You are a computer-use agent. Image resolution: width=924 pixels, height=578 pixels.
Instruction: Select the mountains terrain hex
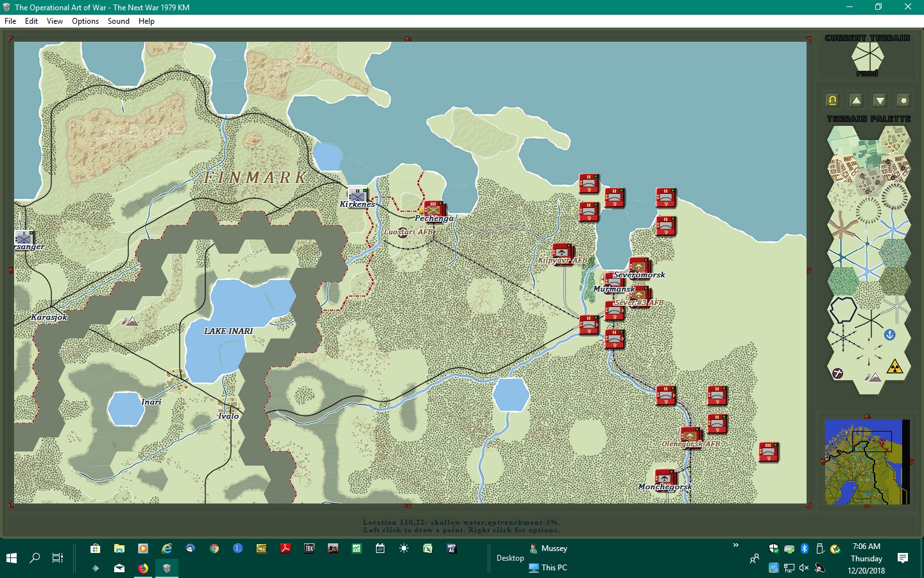coord(872,376)
